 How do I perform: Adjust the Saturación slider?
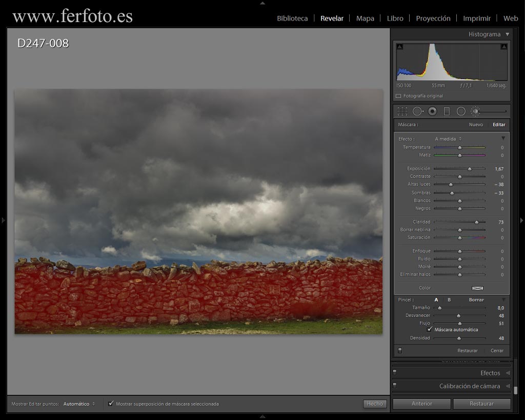(460, 238)
